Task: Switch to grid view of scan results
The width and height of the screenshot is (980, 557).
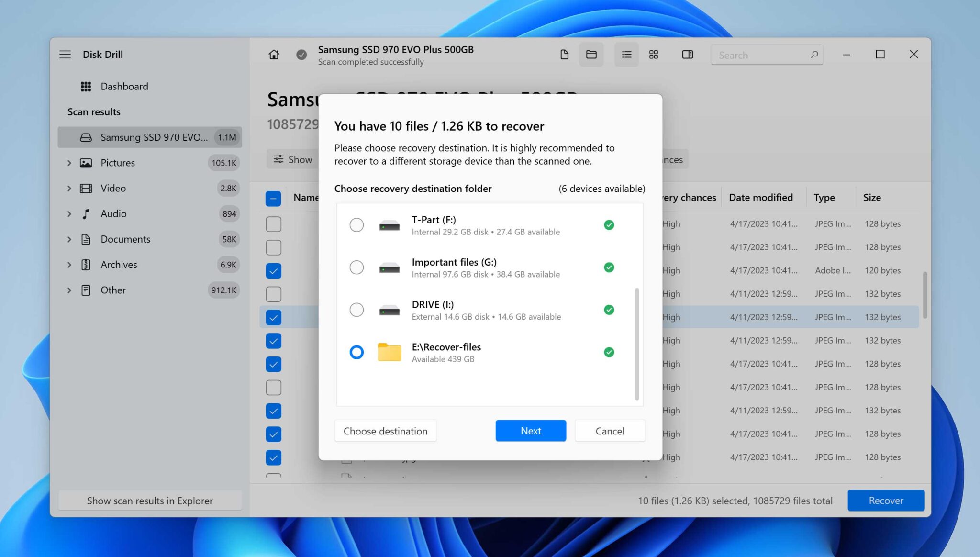Action: click(x=654, y=55)
